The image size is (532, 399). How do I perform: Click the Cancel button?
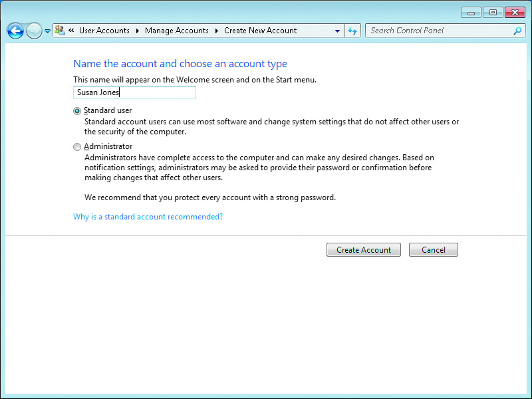[434, 250]
